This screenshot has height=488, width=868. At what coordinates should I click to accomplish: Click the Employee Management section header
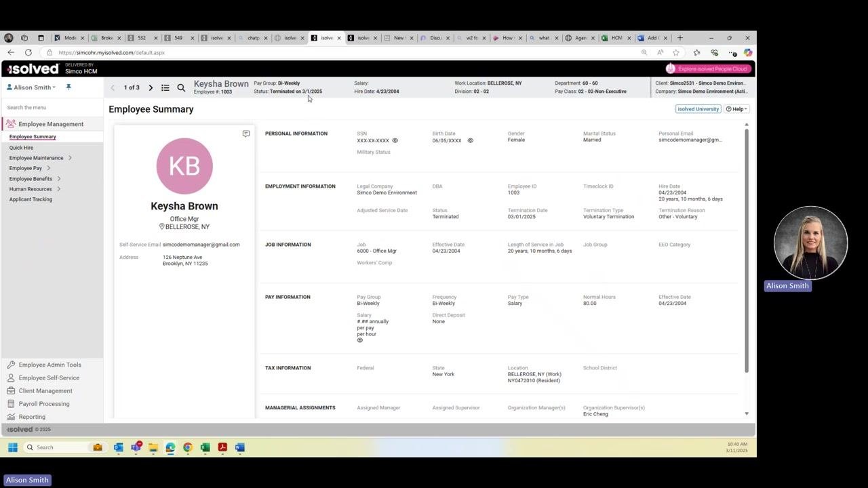51,124
